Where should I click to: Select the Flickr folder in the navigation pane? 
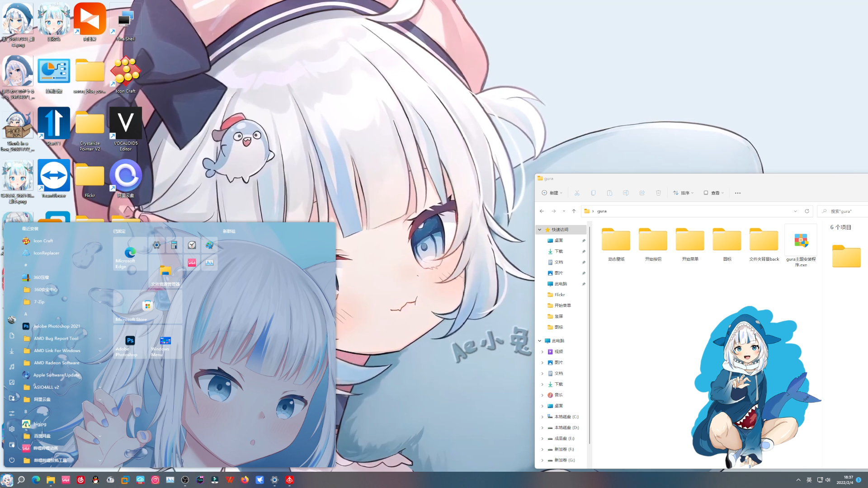coord(559,295)
